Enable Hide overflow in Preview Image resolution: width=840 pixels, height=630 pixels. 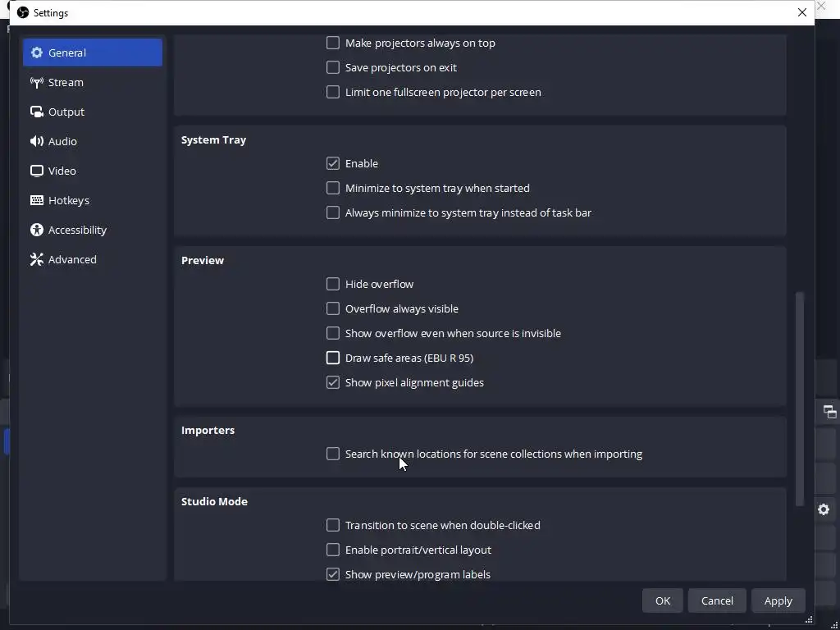333,284
